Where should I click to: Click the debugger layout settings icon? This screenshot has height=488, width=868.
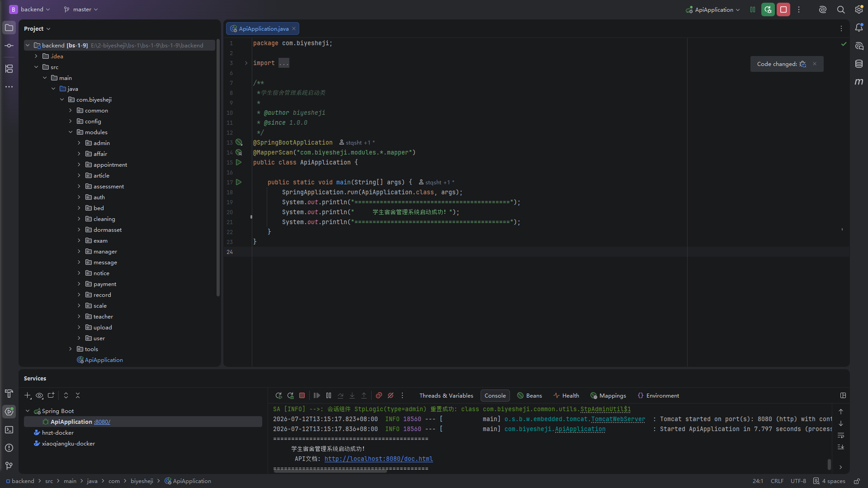[x=843, y=395]
